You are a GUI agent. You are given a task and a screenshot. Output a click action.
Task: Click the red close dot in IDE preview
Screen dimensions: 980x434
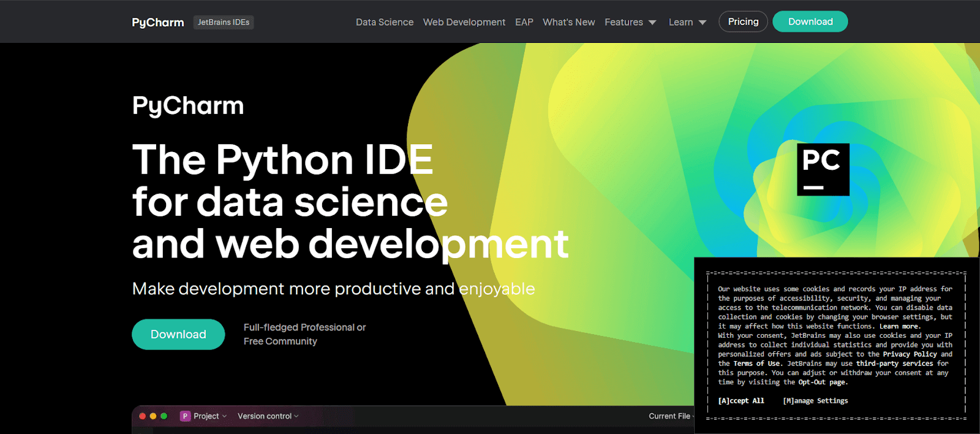coord(142,416)
